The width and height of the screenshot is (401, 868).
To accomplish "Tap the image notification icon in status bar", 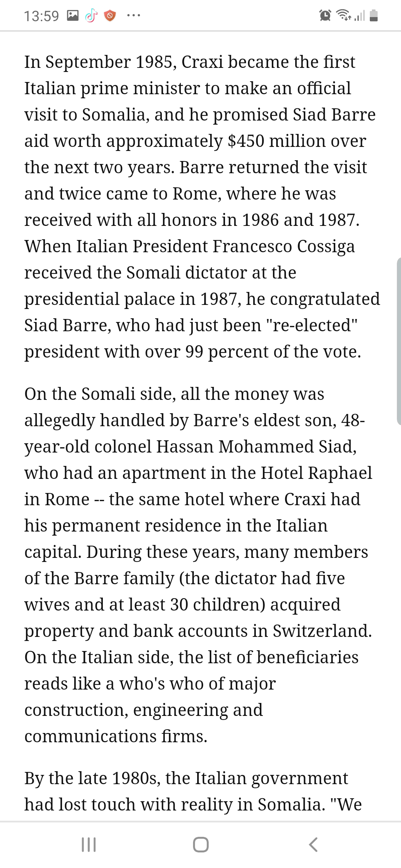I will (72, 16).
